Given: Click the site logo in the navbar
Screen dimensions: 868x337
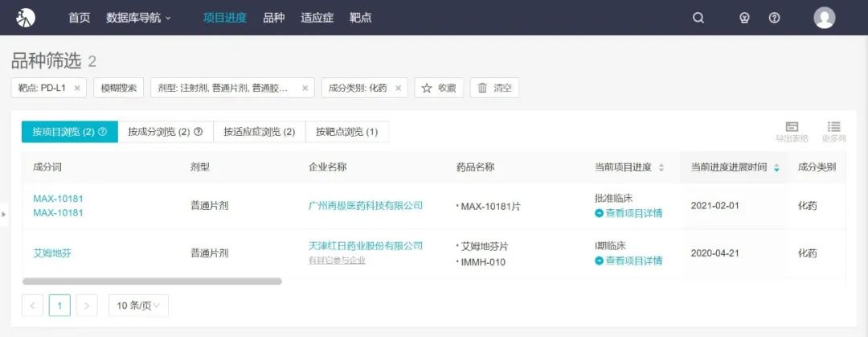Looking at the screenshot, I should coord(26,18).
